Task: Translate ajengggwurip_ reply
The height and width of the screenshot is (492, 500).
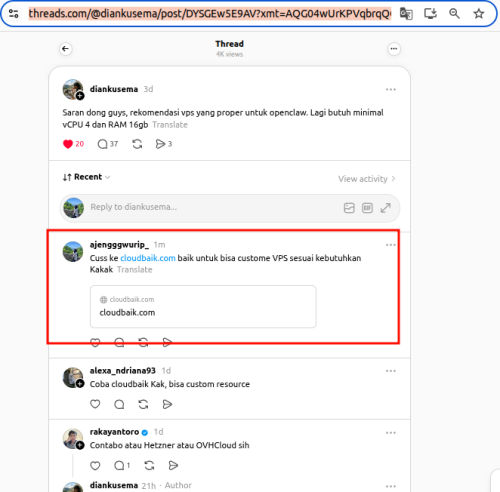Action: pos(135,269)
